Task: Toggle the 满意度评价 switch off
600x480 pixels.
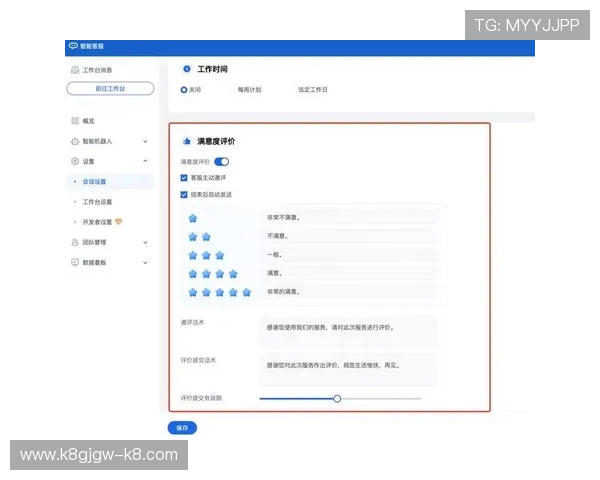Action: point(222,162)
